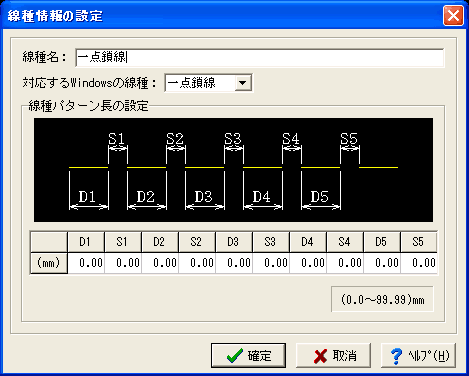Click the 線種パターン長の設定 group label
Image resolution: width=469 pixels, height=376 pixels.
pos(88,106)
